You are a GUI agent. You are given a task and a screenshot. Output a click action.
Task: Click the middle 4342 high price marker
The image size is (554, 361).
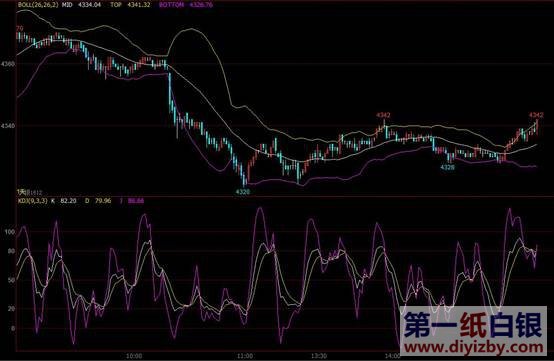pos(383,115)
